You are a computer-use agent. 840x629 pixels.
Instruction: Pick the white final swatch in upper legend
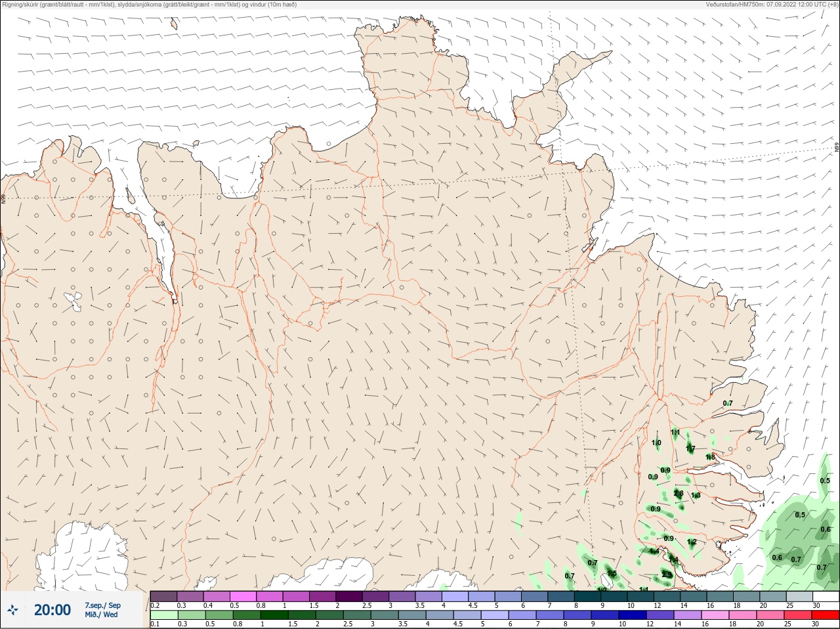(x=826, y=596)
